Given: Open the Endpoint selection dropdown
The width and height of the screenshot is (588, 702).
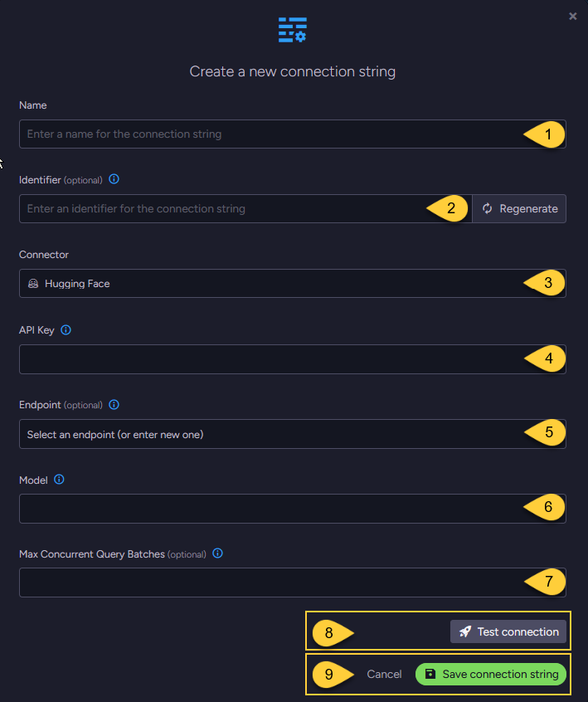Looking at the screenshot, I should pyautogui.click(x=293, y=434).
